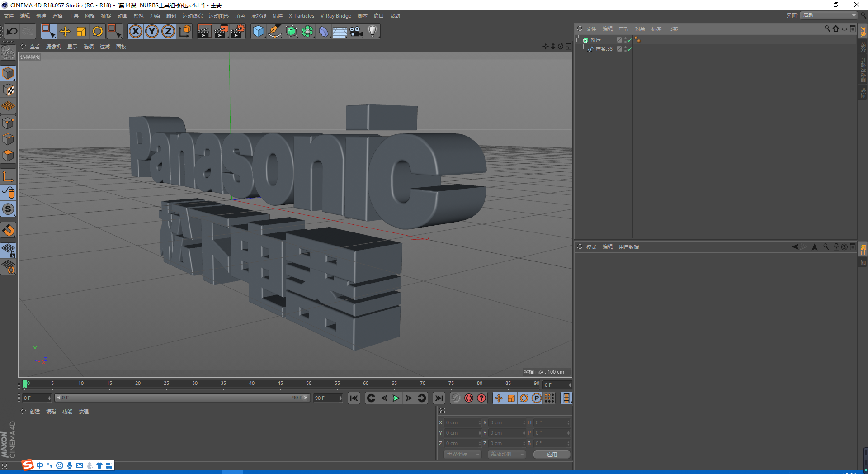This screenshot has height=474, width=868.
Task: Toggle visibility dots for 样条.33 object
Action: (625, 49)
